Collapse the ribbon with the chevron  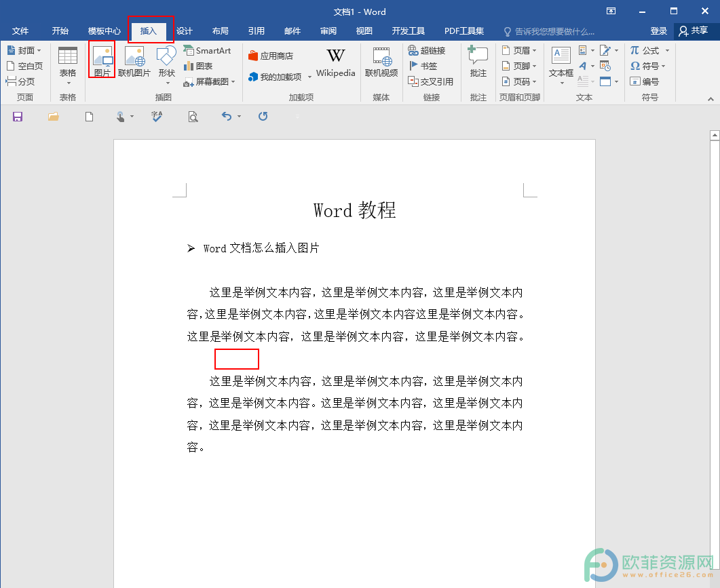[x=710, y=99]
